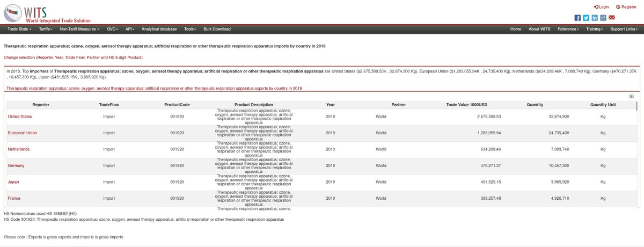Viewport: 644px width, 247px height.
Task: Open Support Links dropdown
Action: click(624, 29)
